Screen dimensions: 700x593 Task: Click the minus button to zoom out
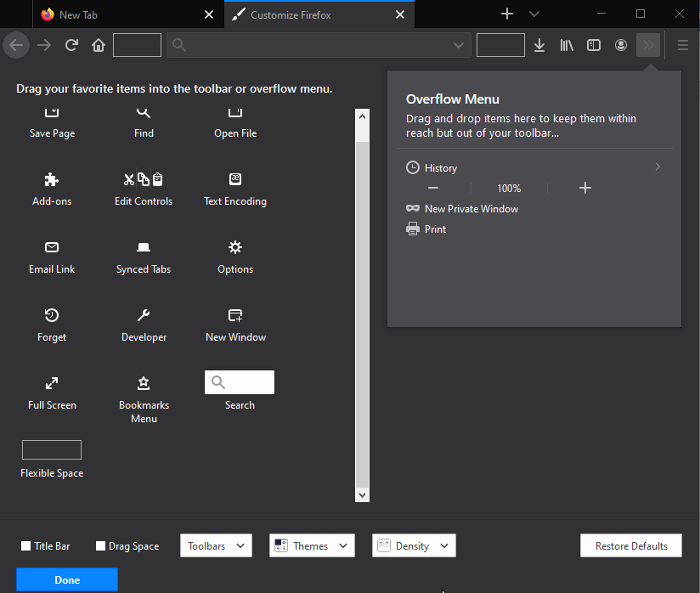click(x=433, y=188)
